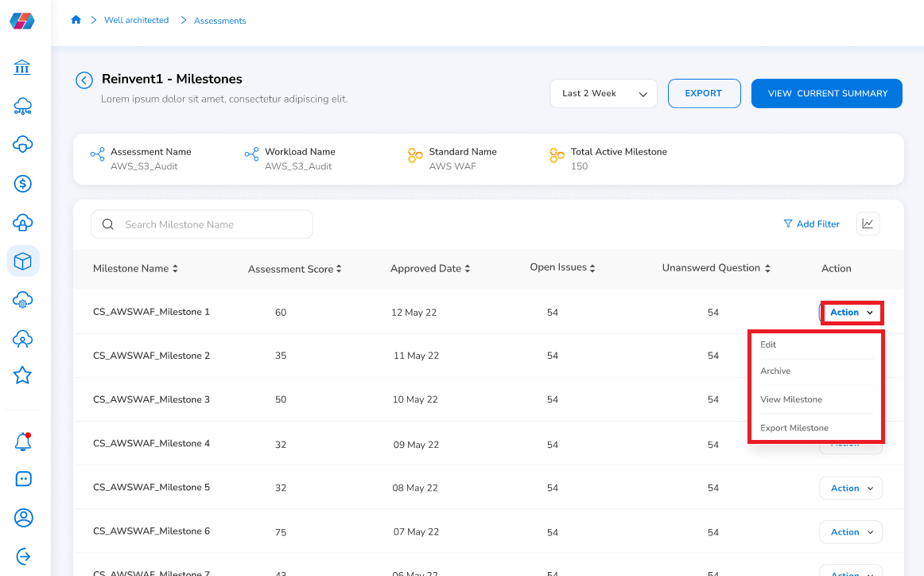The height and width of the screenshot is (576, 924).
Task: Select CS_AWSWAF_Milestone 1 row name
Action: pyautogui.click(x=151, y=312)
